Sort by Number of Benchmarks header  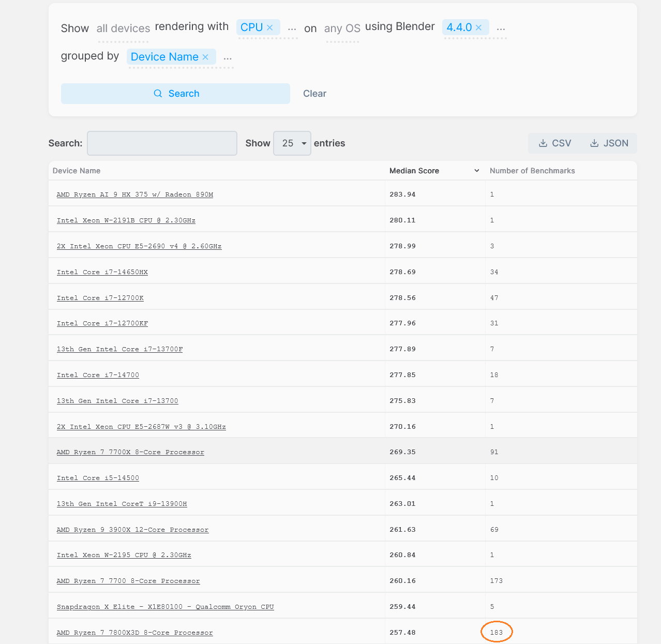[x=532, y=171]
